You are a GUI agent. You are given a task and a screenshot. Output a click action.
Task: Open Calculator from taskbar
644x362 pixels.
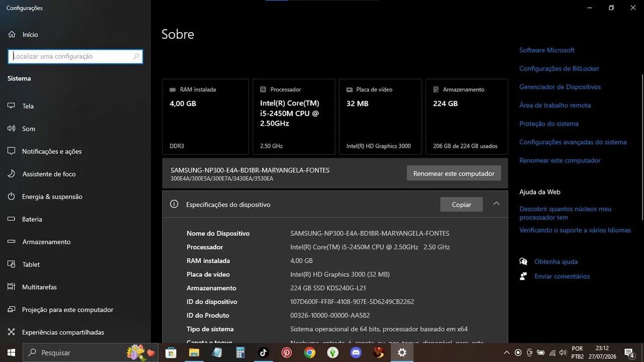tap(240, 352)
